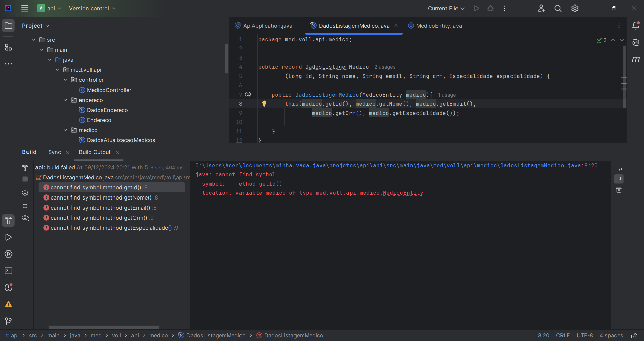Select the getEspecialidade() error entry
The width and height of the screenshot is (644, 341).
(x=112, y=228)
